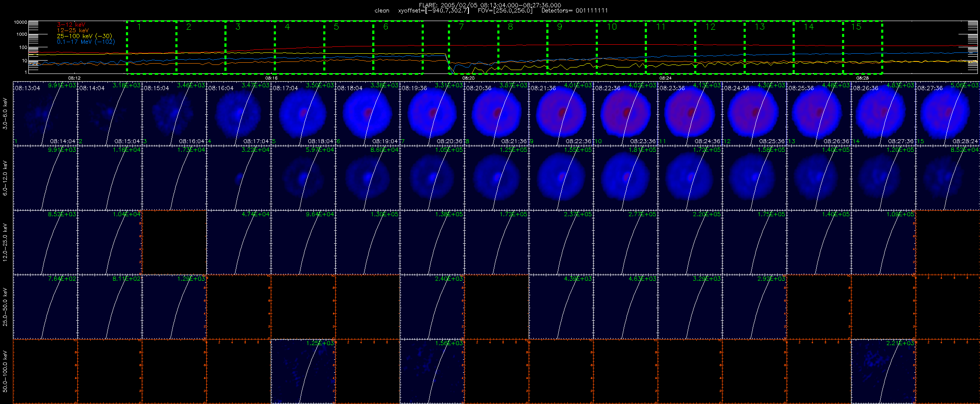This screenshot has width=980, height=404.
Task: Click the 25.0-50.0 keV row label
Action: click(5, 307)
